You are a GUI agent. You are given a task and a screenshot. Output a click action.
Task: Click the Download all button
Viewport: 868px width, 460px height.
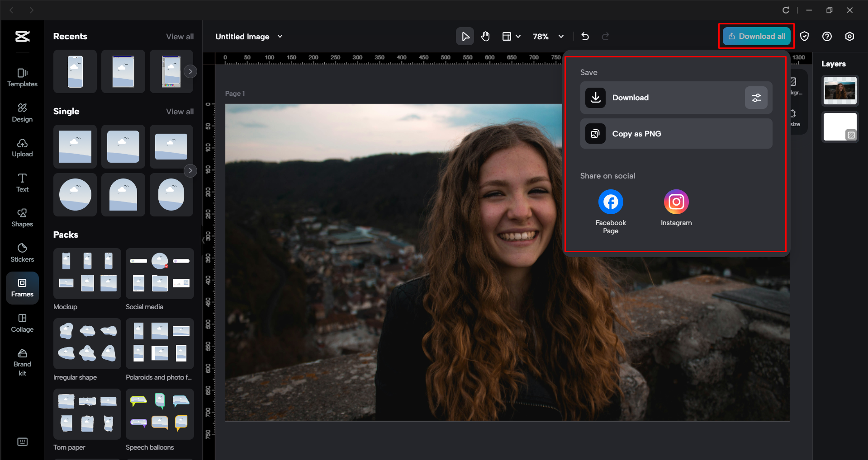pyautogui.click(x=756, y=36)
